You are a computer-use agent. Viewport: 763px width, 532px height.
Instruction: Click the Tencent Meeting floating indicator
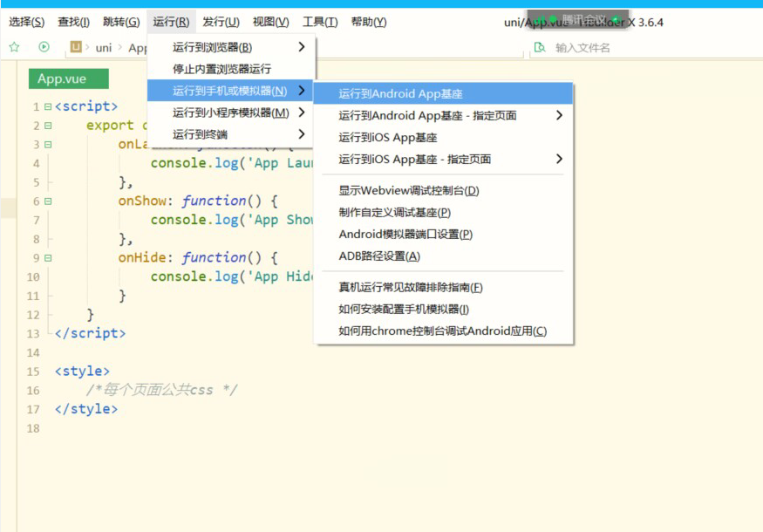pyautogui.click(x=577, y=19)
